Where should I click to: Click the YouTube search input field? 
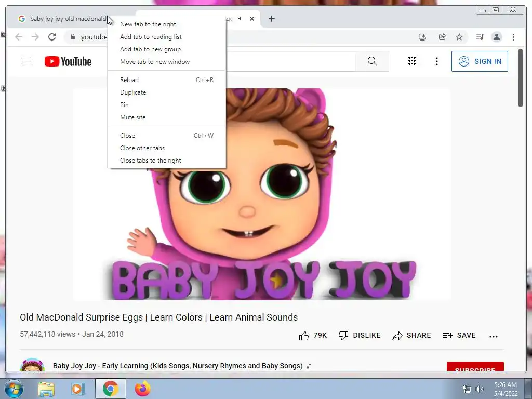click(x=291, y=61)
